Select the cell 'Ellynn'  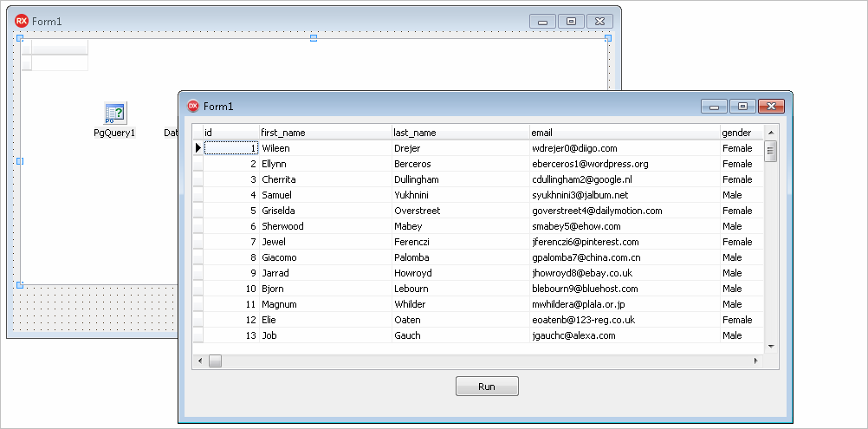[x=326, y=164]
